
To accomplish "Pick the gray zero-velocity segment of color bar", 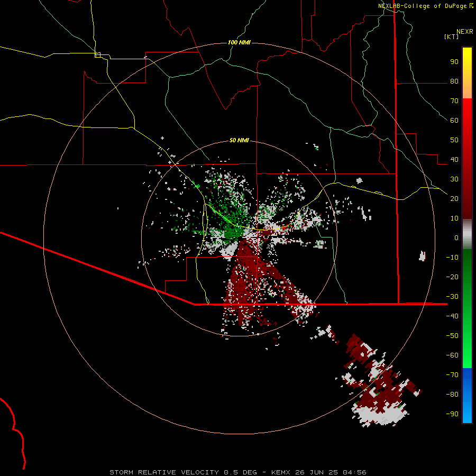I will [x=467, y=234].
